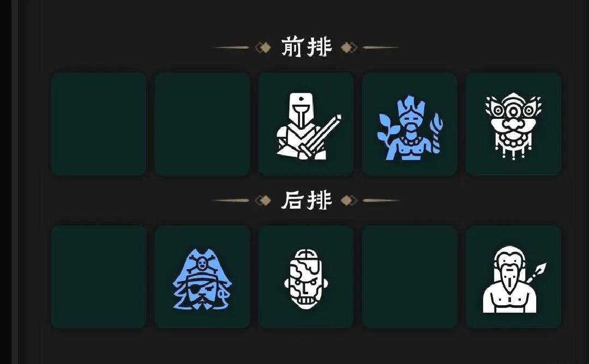Click the gold line right of 前排 heading
This screenshot has width=589, height=364.
[x=381, y=47]
